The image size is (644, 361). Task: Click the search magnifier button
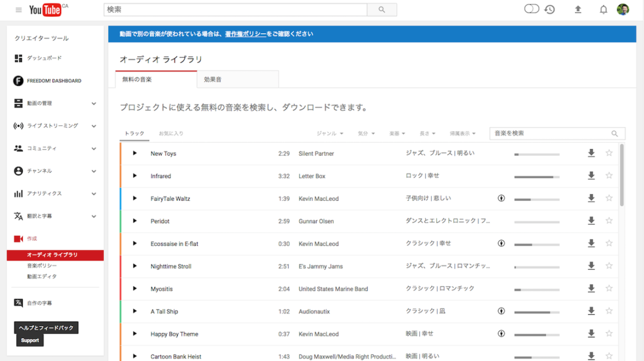[382, 9]
